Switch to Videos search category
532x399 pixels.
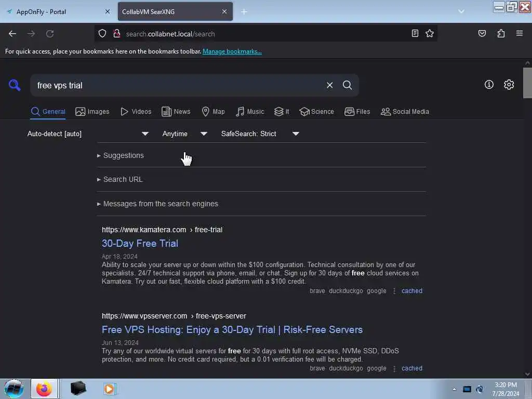pos(136,112)
